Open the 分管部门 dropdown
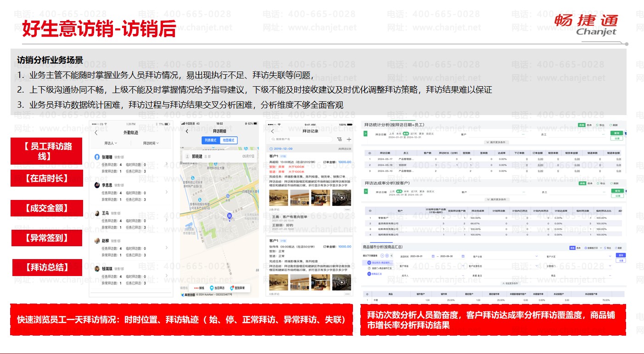The height and width of the screenshot is (354, 644). click(586, 266)
